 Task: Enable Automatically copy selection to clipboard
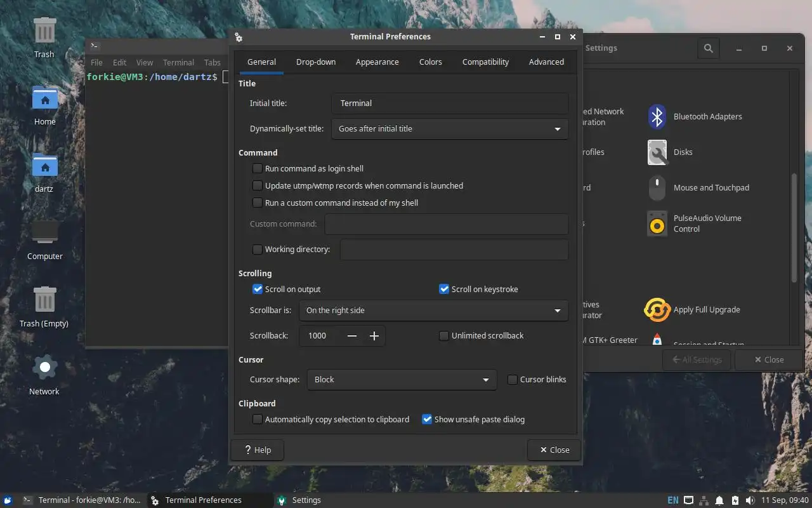click(x=258, y=420)
